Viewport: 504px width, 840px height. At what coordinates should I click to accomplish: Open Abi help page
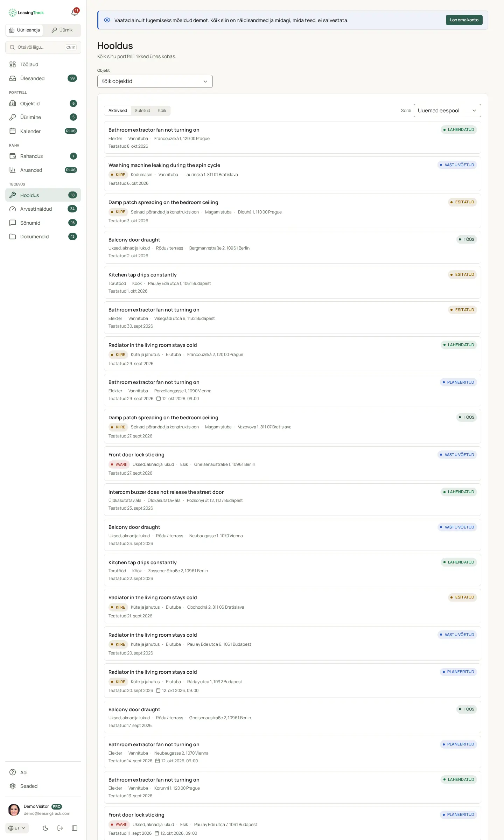(43, 772)
